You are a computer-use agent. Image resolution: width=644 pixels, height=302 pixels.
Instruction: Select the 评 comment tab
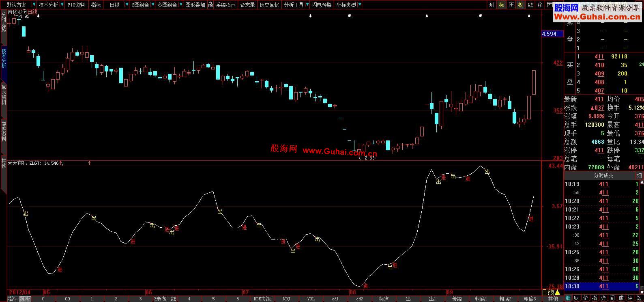630,298
